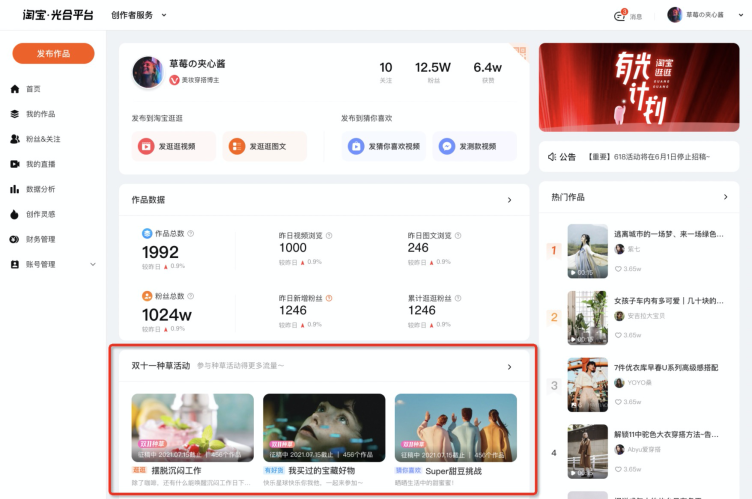Open the 618活动 announcement text
Viewport: 752px width, 499px height.
tap(649, 157)
